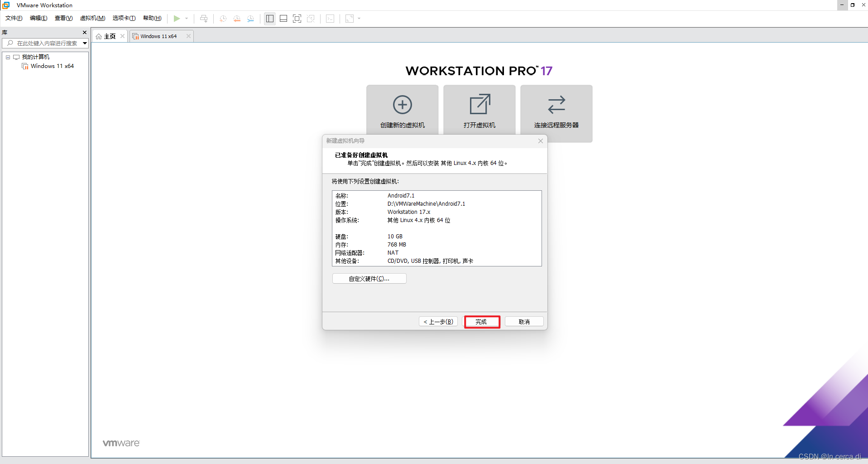
Task: Close the 主页 tab
Action: tap(122, 36)
